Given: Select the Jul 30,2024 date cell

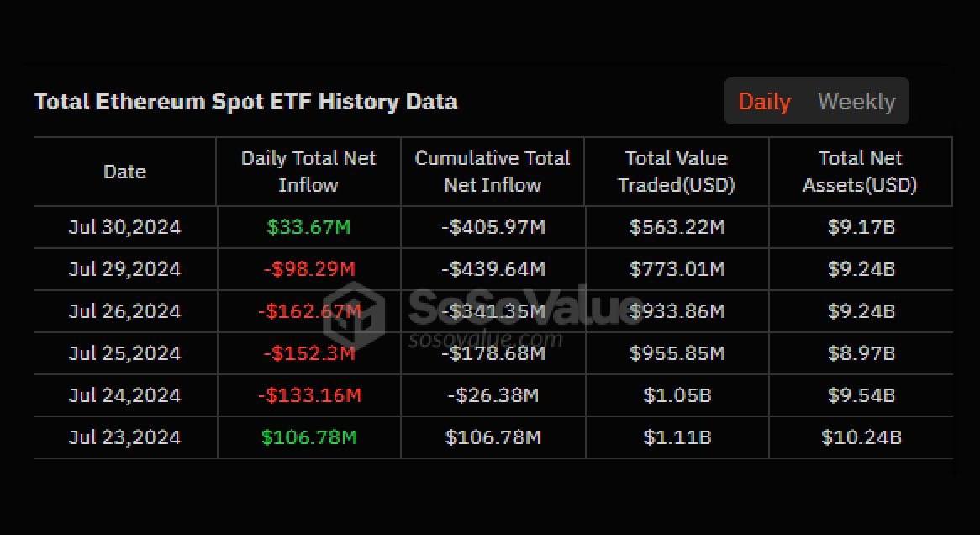Looking at the screenshot, I should coord(124,227).
